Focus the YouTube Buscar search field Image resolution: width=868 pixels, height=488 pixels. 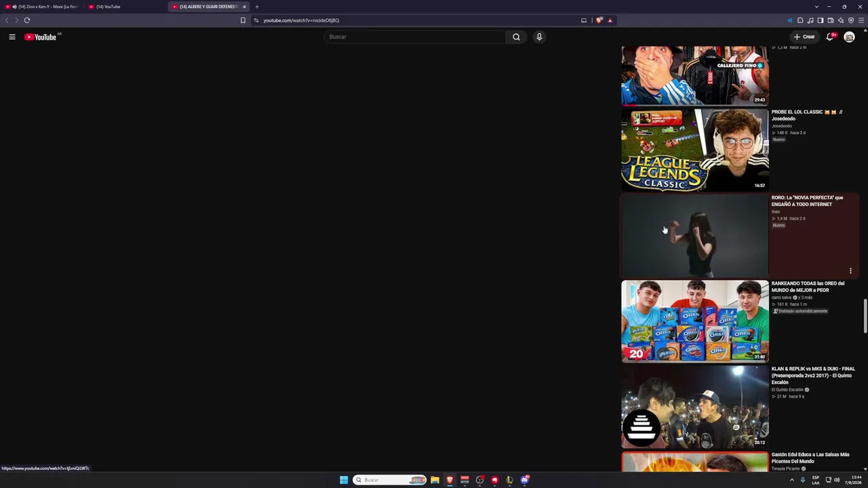tap(415, 37)
